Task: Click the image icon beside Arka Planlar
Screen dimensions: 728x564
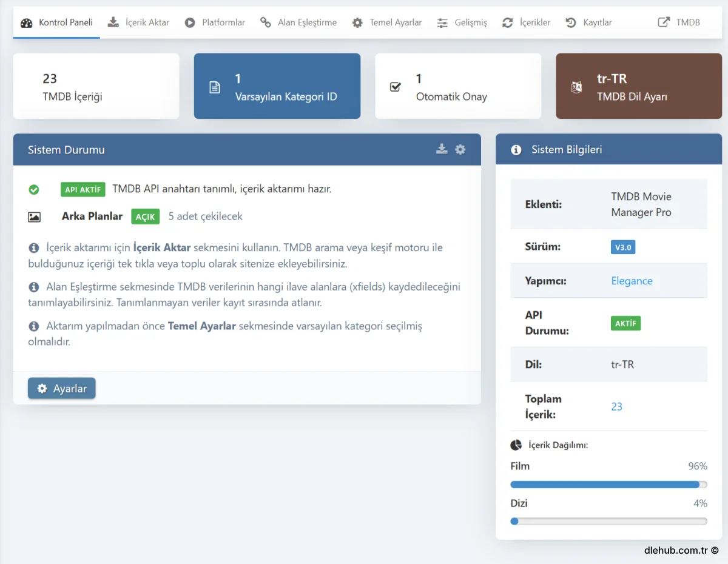Action: tap(35, 217)
